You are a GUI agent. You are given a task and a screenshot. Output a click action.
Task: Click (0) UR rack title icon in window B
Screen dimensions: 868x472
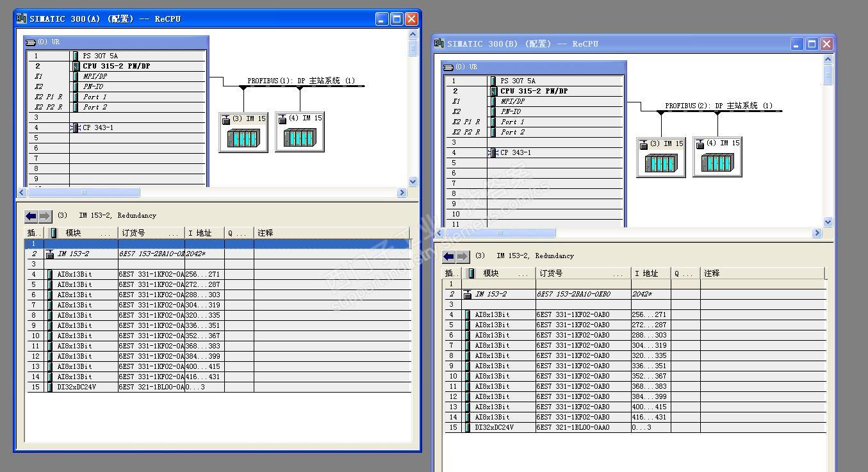pos(448,67)
